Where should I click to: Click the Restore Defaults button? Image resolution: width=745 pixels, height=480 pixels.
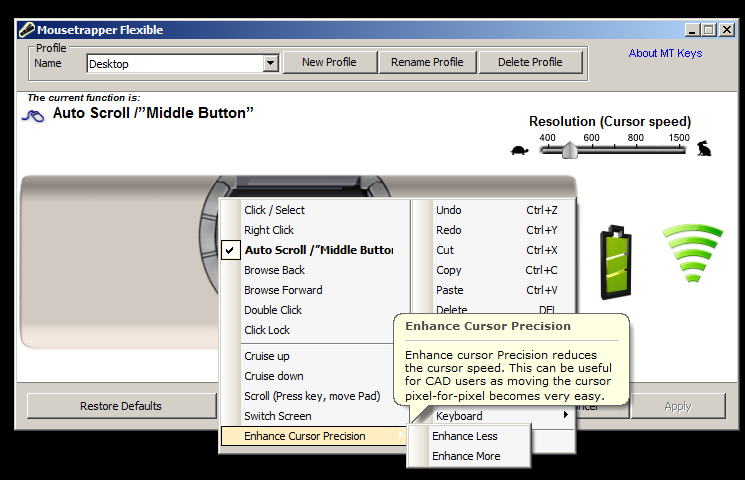(x=121, y=406)
